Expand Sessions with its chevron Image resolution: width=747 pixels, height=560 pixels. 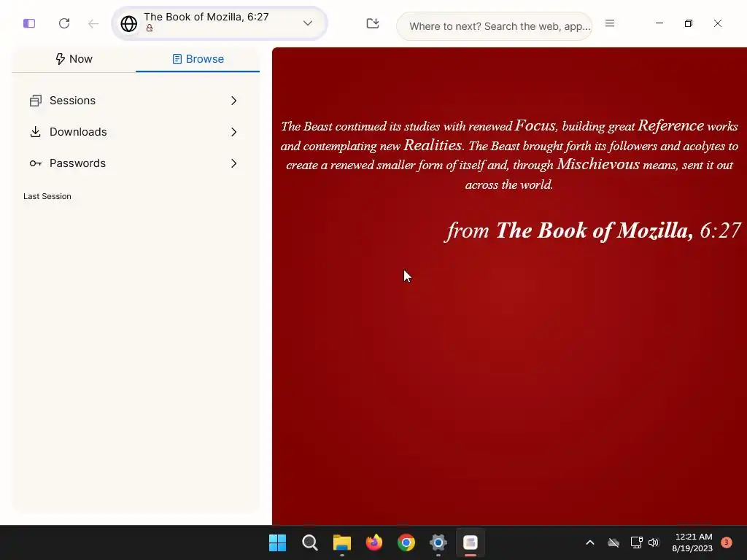(x=234, y=101)
